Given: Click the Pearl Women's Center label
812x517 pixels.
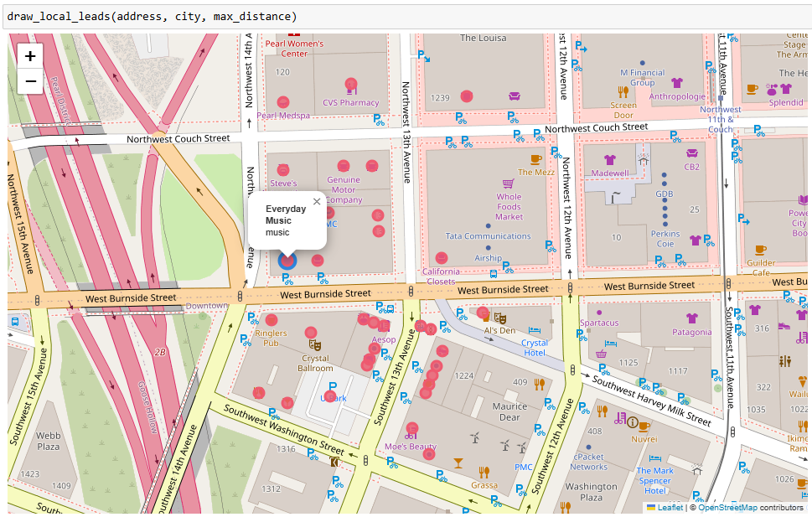Looking at the screenshot, I should (294, 49).
